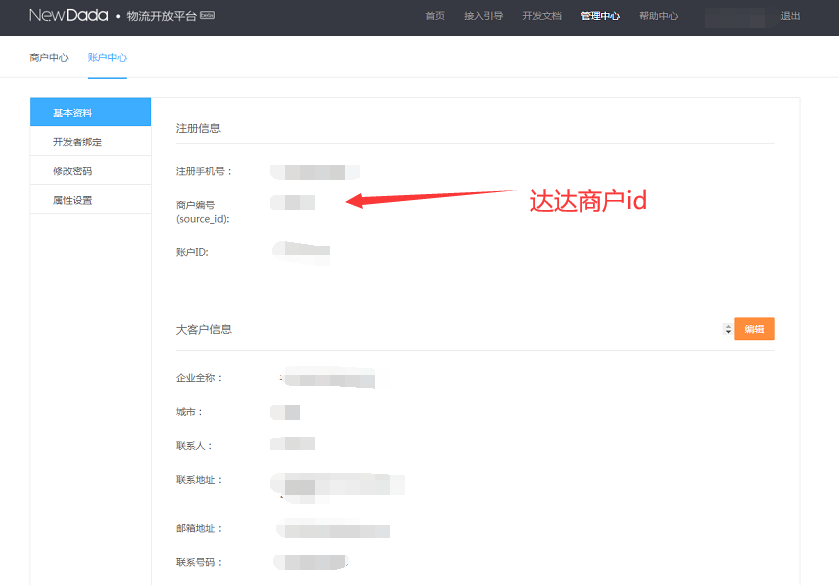Select 基本资料 in the left sidebar
Image resolution: width=839 pixels, height=585 pixels.
90,112
